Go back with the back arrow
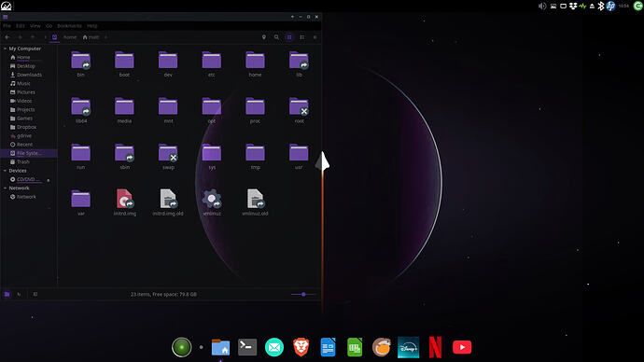 pos(7,37)
